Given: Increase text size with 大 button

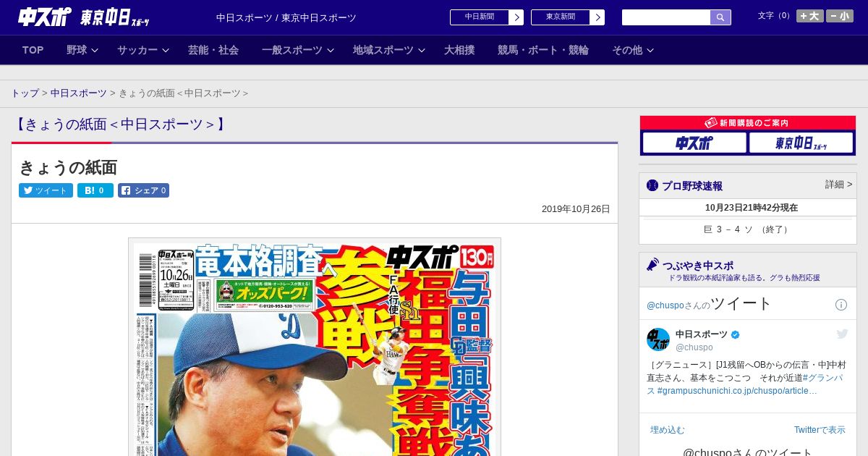Looking at the screenshot, I should [810, 16].
